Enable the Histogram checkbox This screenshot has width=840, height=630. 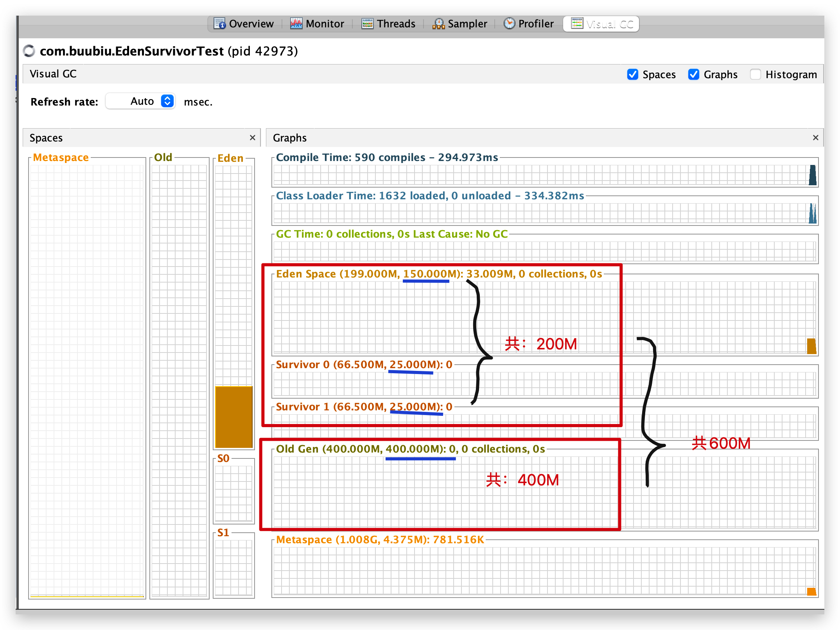pos(755,74)
